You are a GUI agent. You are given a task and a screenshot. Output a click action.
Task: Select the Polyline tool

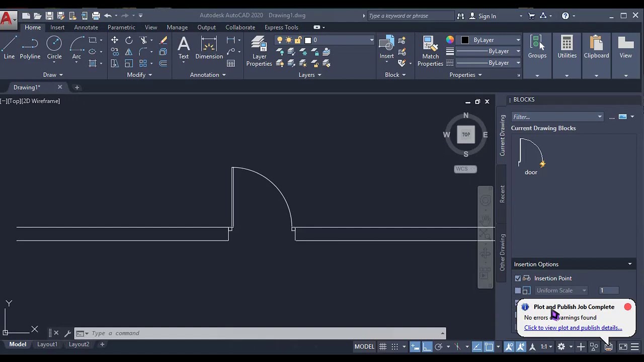(30, 48)
